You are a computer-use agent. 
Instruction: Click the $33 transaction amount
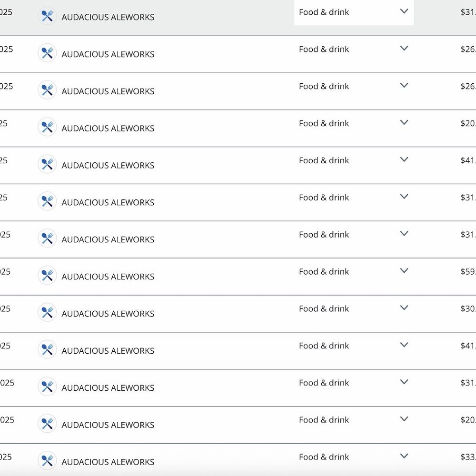[x=468, y=457]
